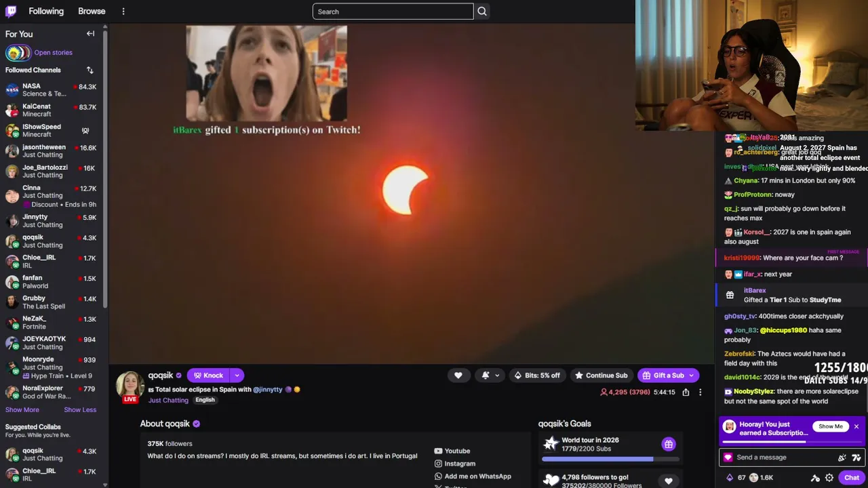Follow the 4,798 followers goal heart
This screenshot has width=868, height=488.
[669, 481]
